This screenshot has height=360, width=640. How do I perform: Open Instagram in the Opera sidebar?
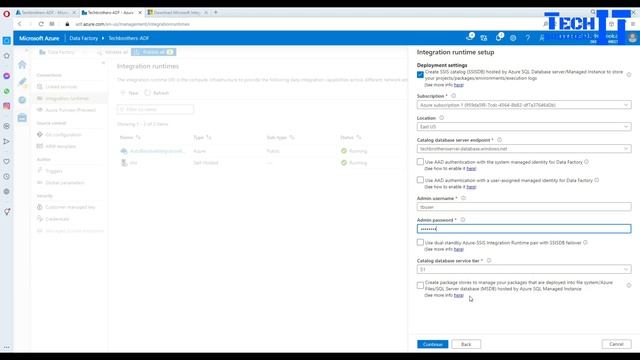(x=7, y=106)
